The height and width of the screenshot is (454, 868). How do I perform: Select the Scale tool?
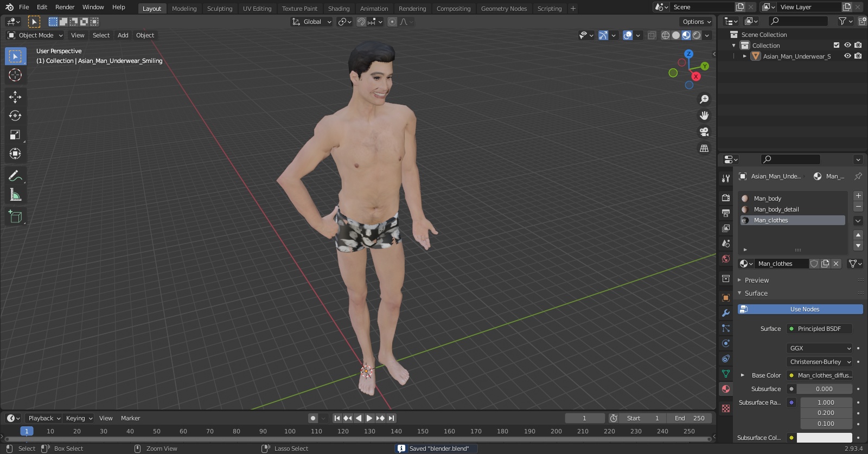pyautogui.click(x=15, y=135)
